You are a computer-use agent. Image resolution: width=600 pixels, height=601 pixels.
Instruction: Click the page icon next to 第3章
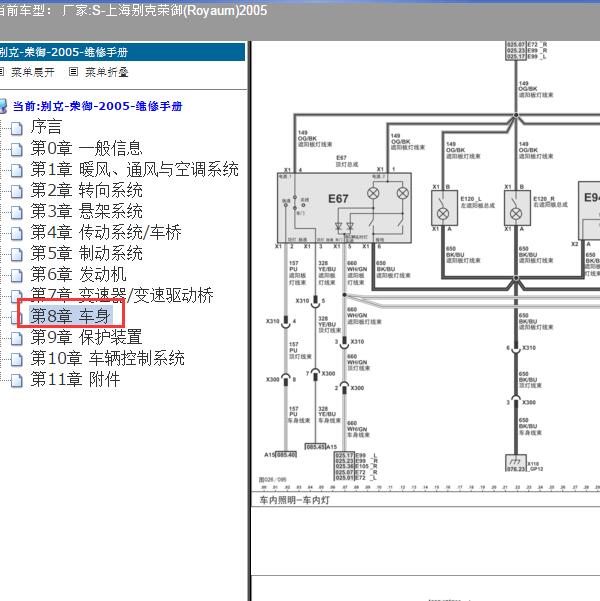[16, 213]
